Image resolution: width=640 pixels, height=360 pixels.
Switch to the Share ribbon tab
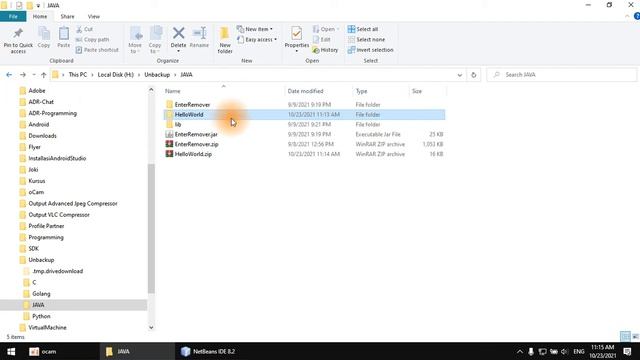click(67, 16)
